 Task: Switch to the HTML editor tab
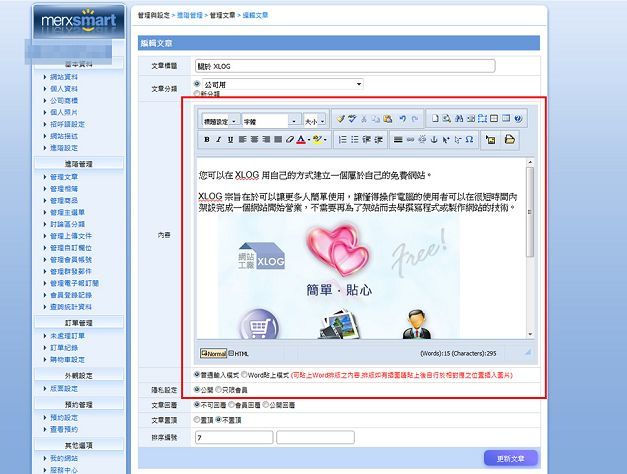point(240,353)
